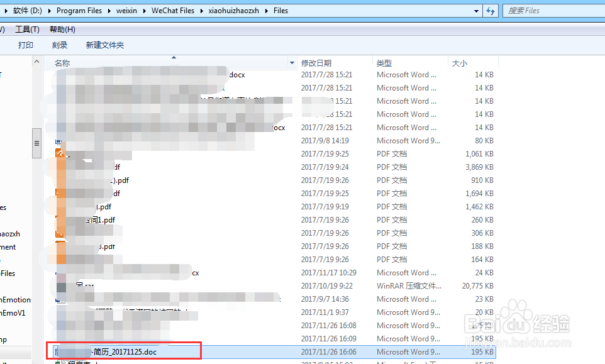The height and width of the screenshot is (364, 605).
Task: Select the row dated 2017/11/1 9:37
Action: (x=274, y=312)
